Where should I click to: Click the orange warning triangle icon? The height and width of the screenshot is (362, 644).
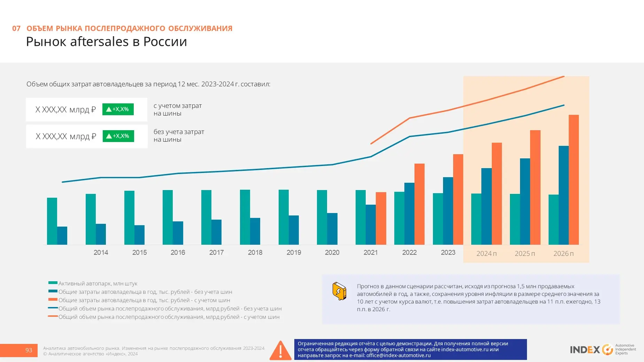280,350
